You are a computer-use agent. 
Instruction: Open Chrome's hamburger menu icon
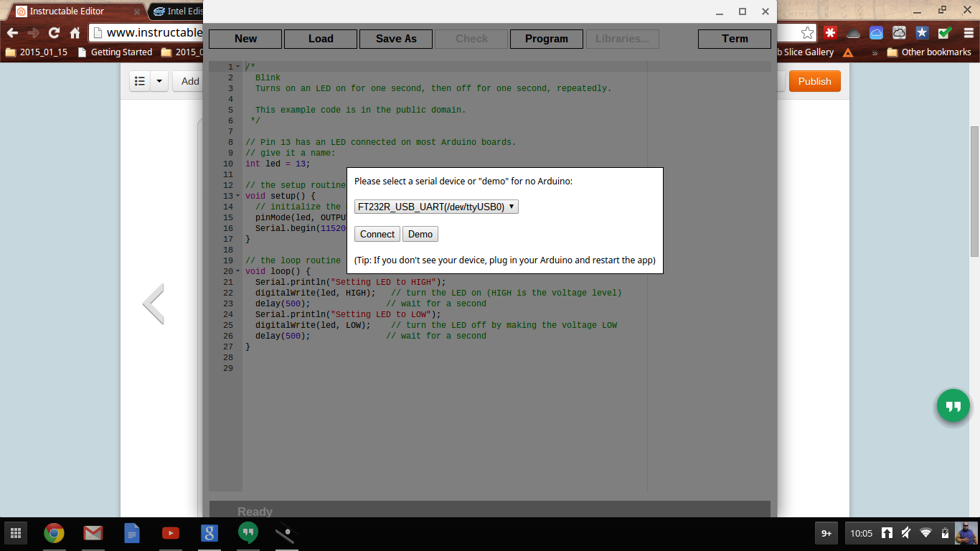point(968,32)
